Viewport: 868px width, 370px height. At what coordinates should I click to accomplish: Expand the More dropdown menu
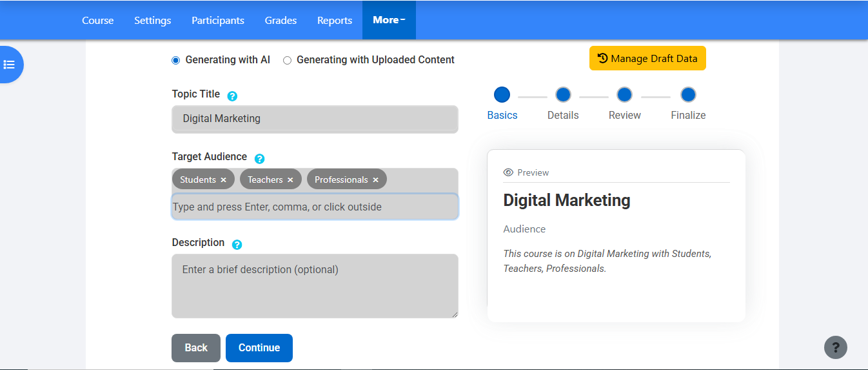click(x=389, y=20)
